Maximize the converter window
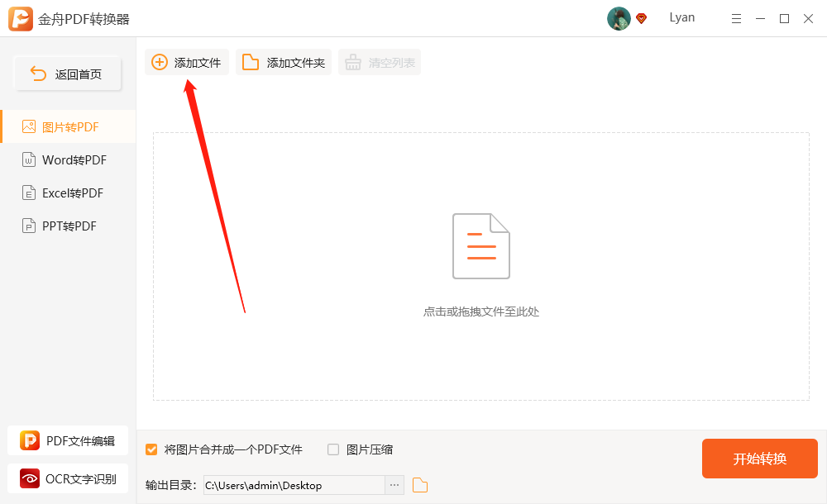The height and width of the screenshot is (504, 827). click(784, 19)
